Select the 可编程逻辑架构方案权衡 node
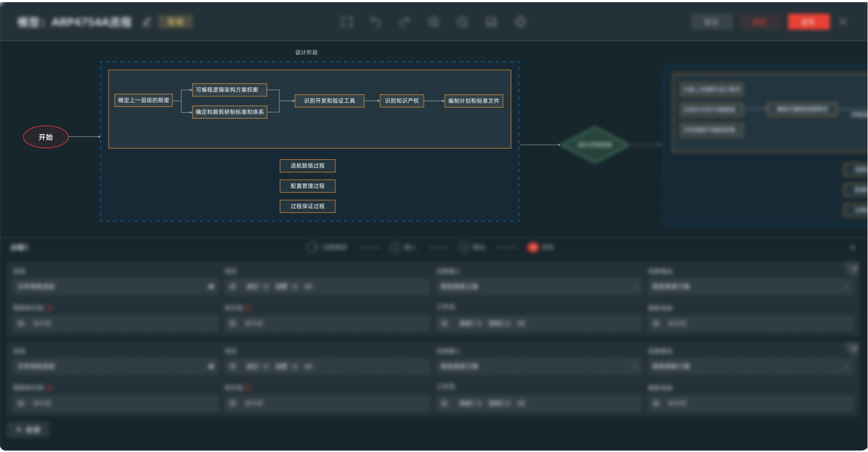 tap(230, 90)
